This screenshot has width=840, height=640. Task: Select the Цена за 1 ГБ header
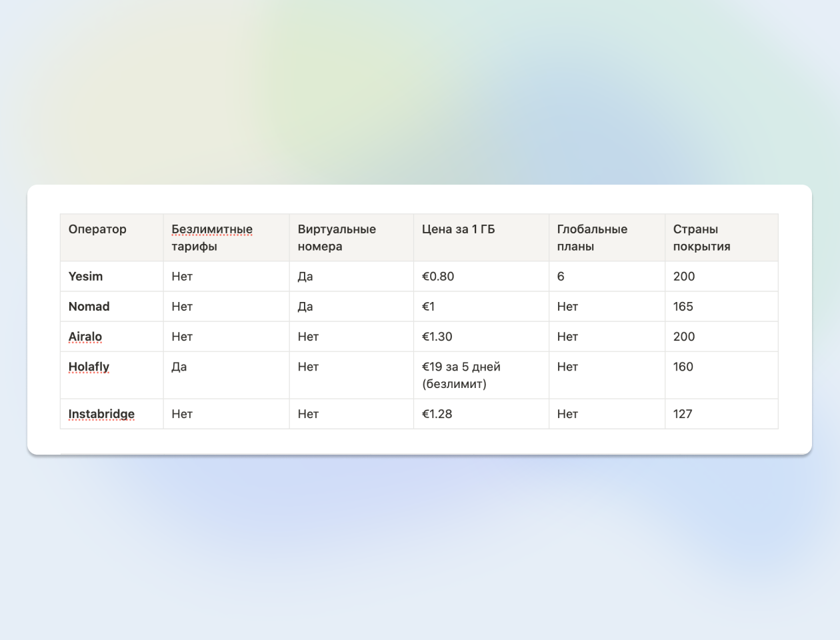[481, 237]
